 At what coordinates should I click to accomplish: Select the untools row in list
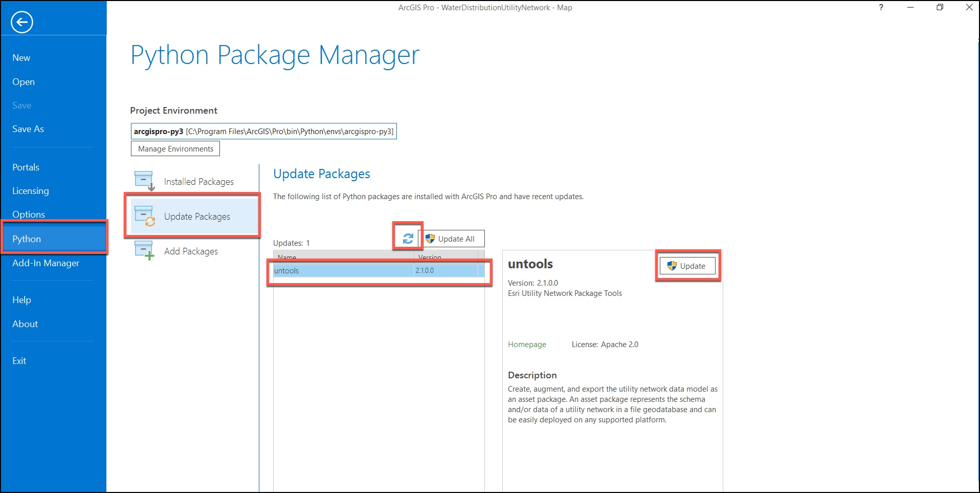pyautogui.click(x=378, y=270)
